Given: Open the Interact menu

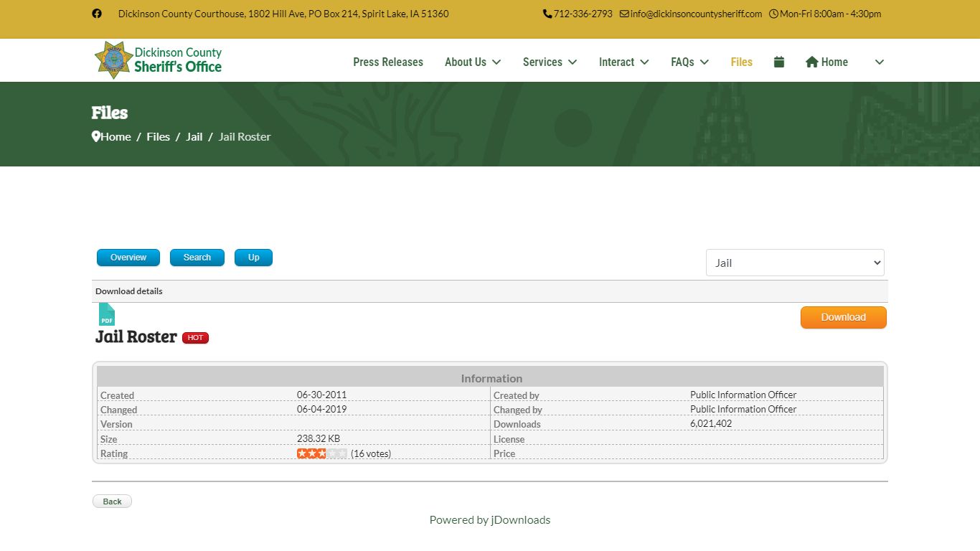Looking at the screenshot, I should tap(623, 62).
